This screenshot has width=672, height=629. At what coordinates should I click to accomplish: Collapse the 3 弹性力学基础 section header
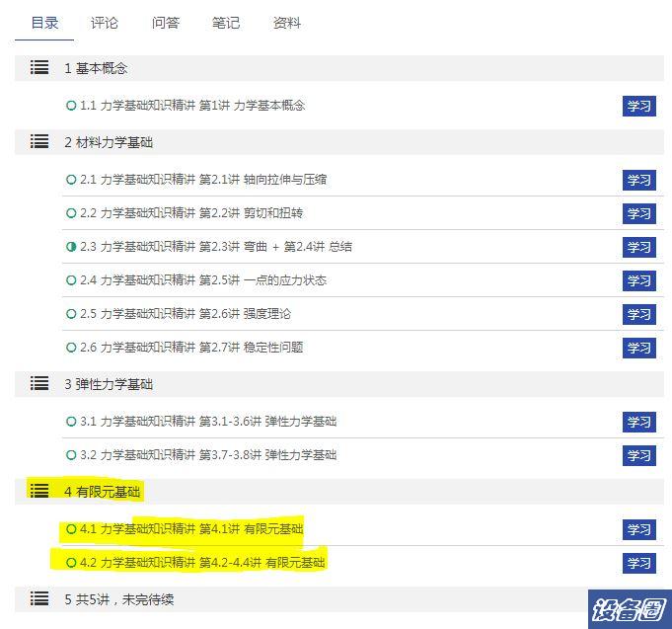pos(339,384)
